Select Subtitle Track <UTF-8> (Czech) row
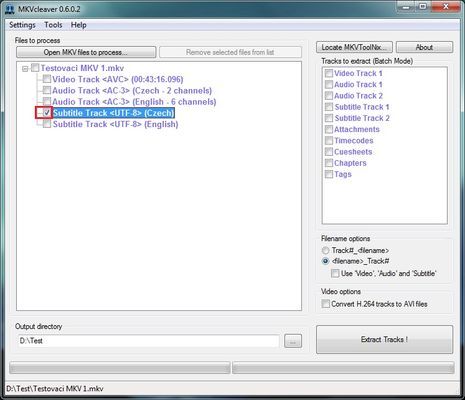The width and height of the screenshot is (465, 400). point(113,113)
